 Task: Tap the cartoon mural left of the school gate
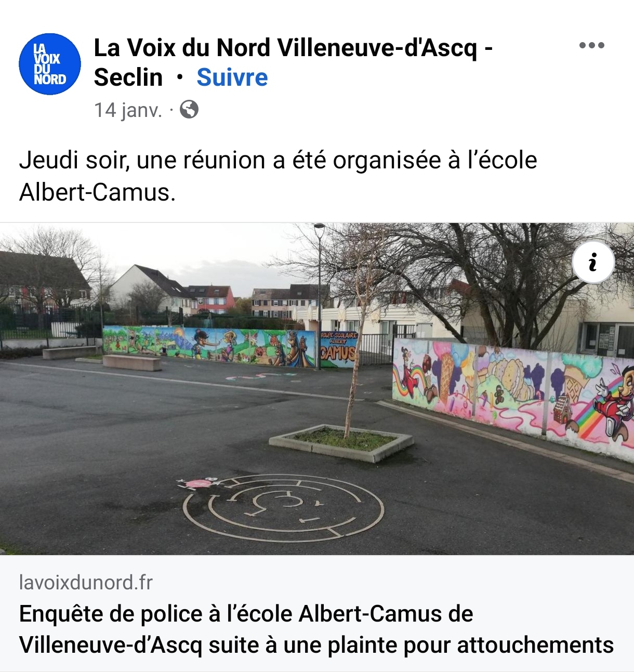click(209, 346)
